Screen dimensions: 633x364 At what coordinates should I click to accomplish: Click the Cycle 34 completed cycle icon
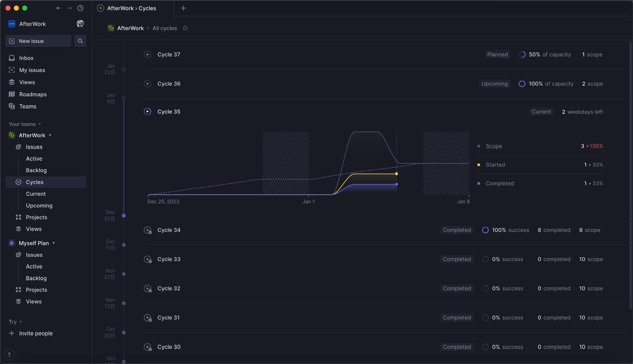[x=147, y=230]
